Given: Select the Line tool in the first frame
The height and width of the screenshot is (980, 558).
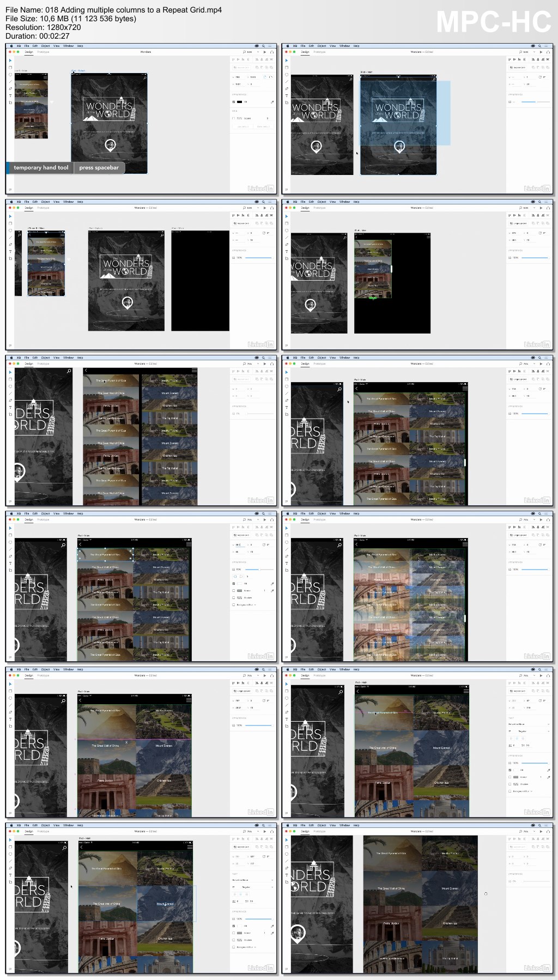Looking at the screenshot, I should tap(10, 81).
